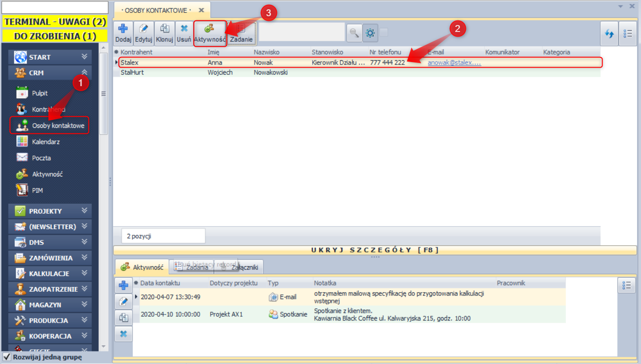Viewport: 641px width, 364px height.
Task: Close the OSOBY KONTAKTOWE tab
Action: 201,10
